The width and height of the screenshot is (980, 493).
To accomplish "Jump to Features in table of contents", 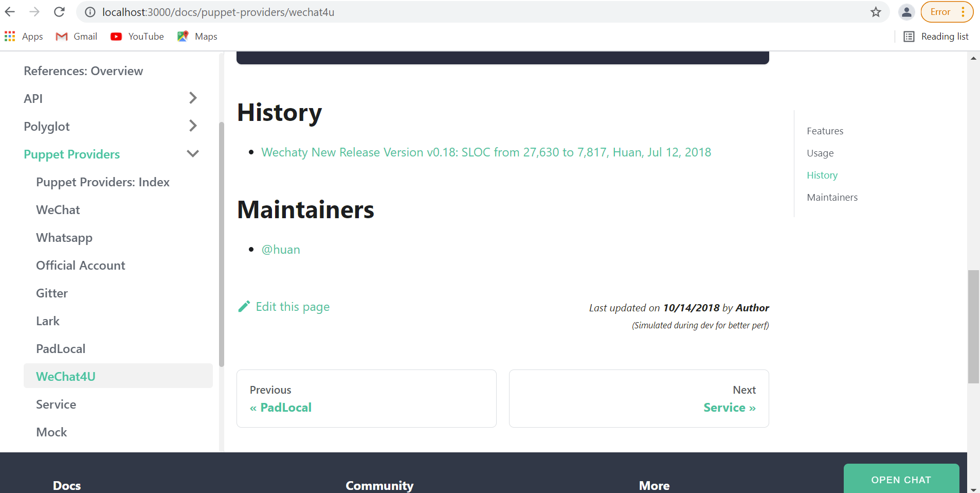I will 825,131.
